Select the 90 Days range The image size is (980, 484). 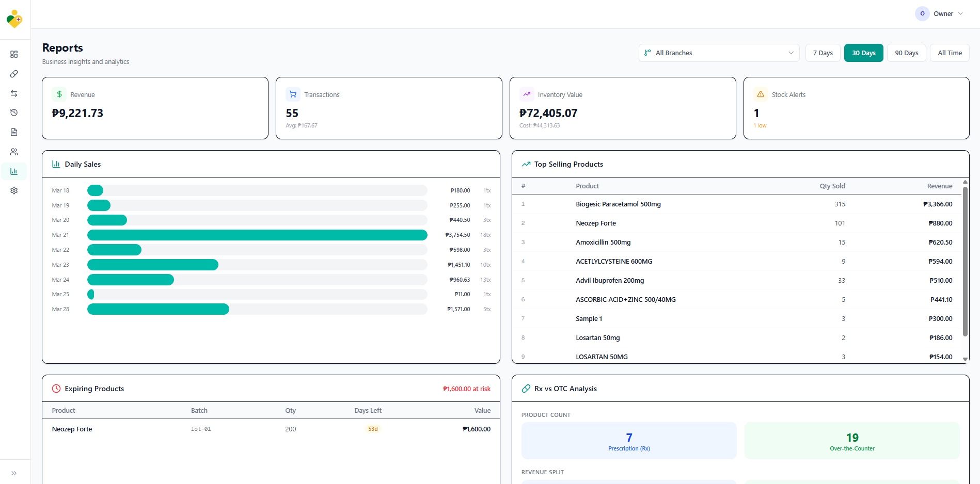pos(906,53)
